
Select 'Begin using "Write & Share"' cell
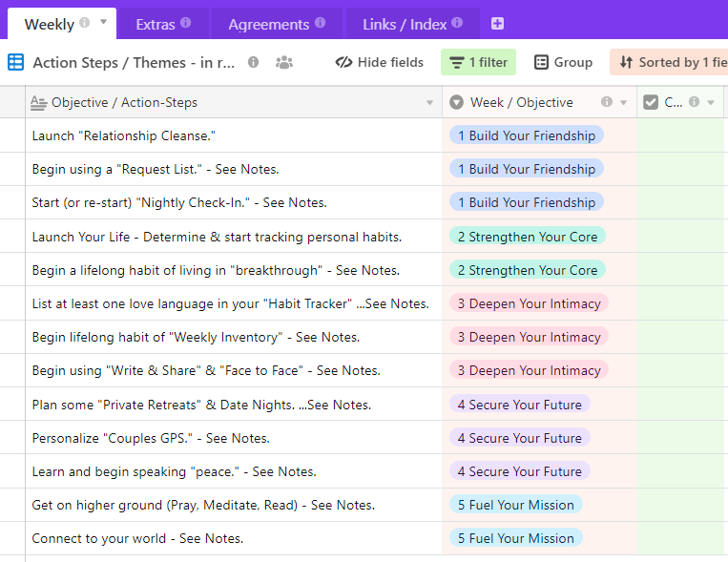click(x=234, y=370)
